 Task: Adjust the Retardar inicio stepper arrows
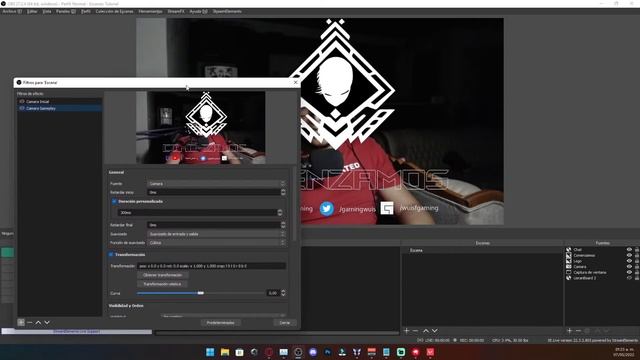click(283, 192)
